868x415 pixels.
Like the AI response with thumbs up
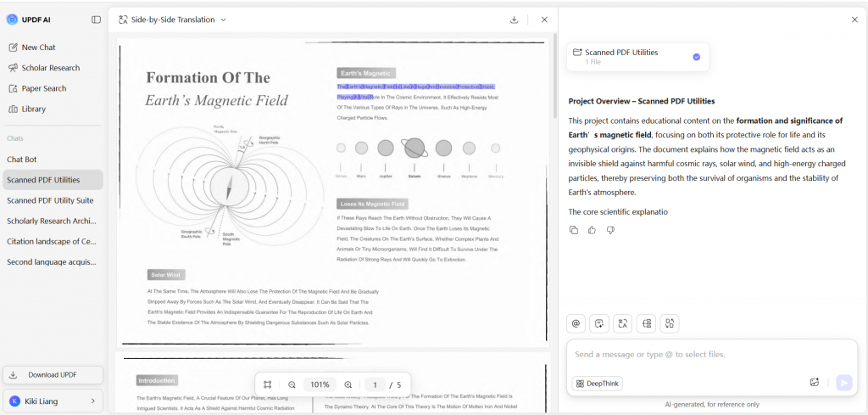pos(592,230)
